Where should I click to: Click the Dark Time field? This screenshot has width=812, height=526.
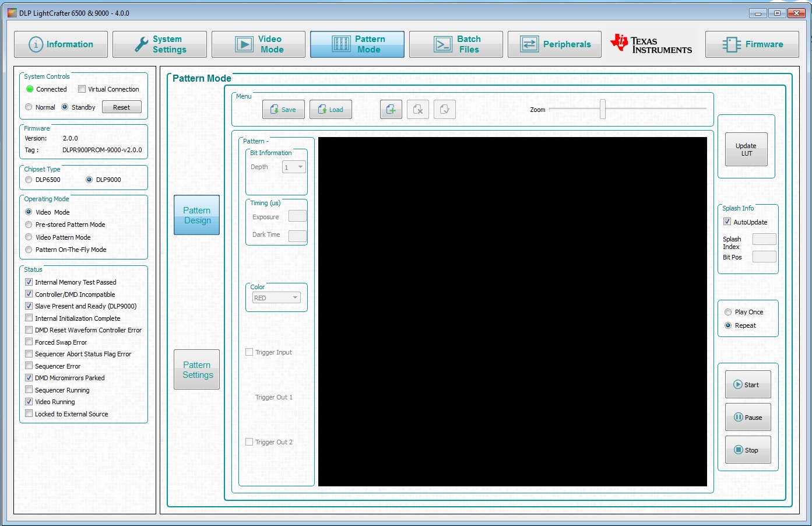click(x=297, y=236)
